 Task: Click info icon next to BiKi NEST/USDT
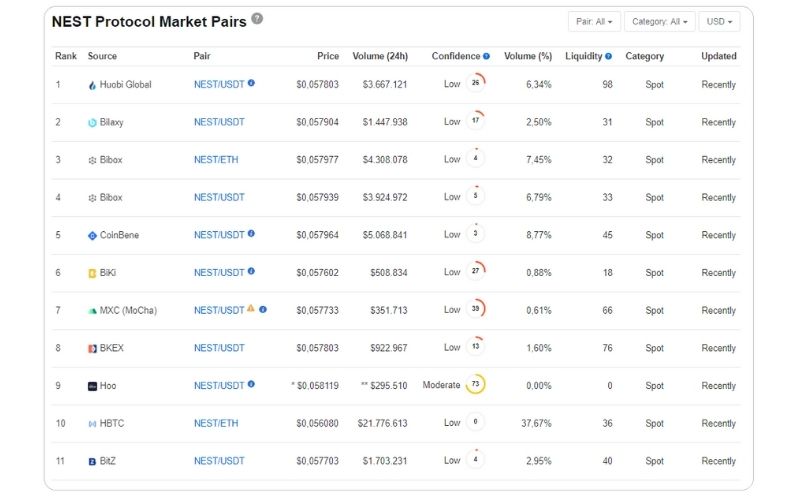[251, 271]
